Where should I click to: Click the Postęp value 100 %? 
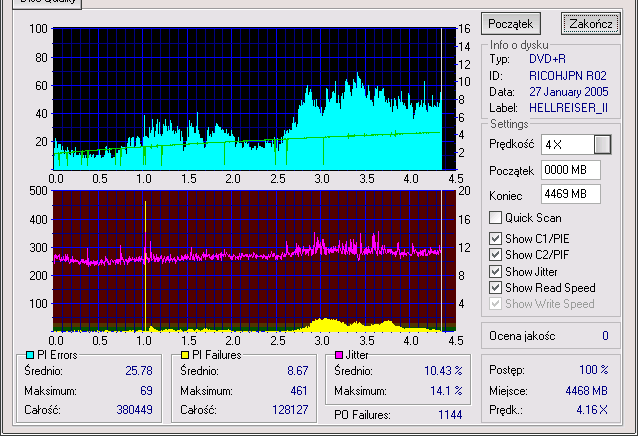tap(594, 370)
